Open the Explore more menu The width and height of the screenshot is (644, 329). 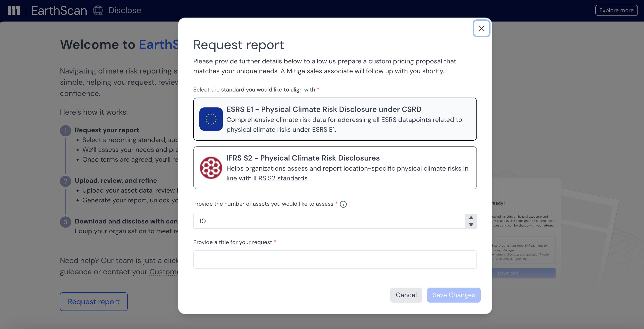(616, 10)
